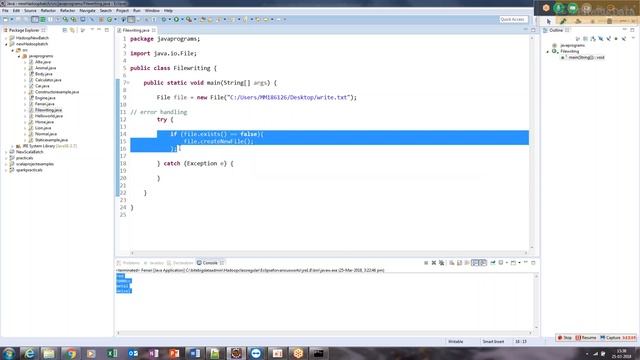The image size is (640, 360).
Task: Click the green Run toolbar icon
Action: pos(176,19)
